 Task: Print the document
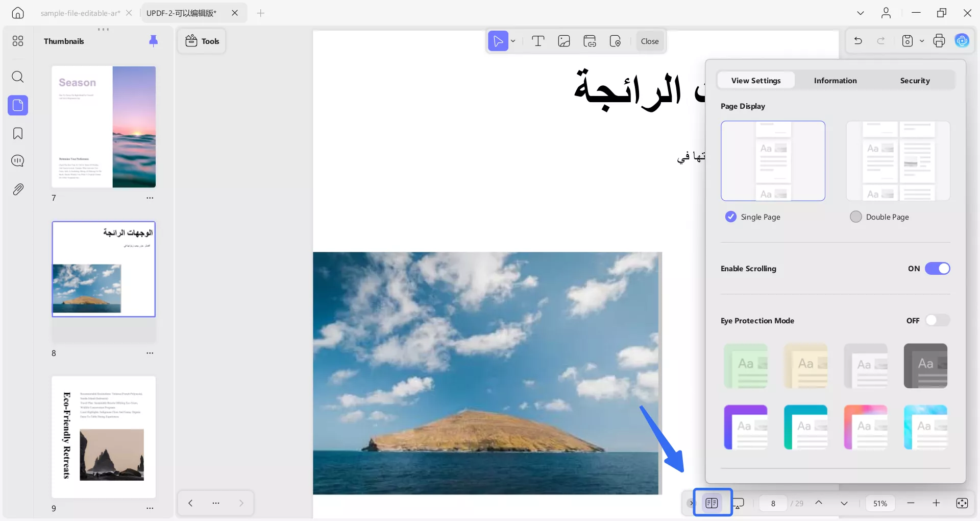pyautogui.click(x=939, y=41)
